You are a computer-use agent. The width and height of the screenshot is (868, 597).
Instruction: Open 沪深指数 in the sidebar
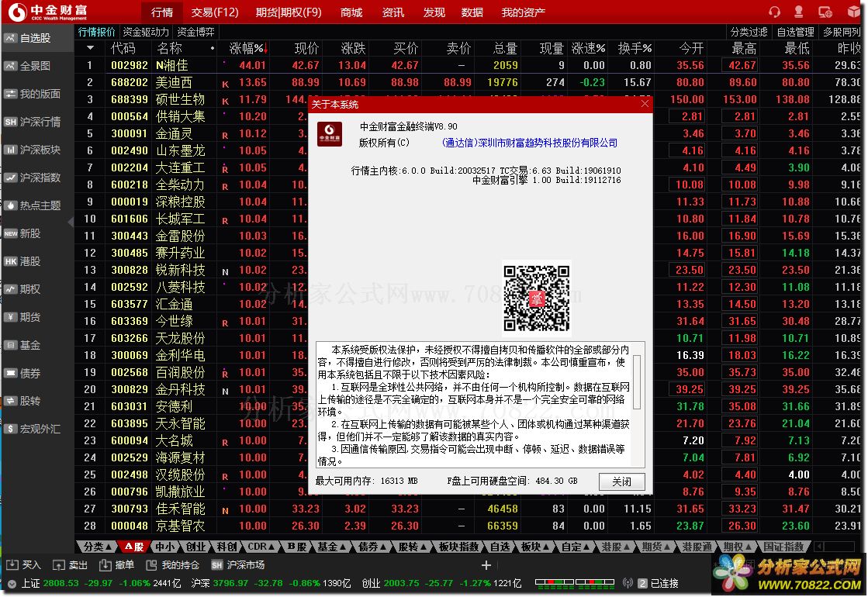pos(36,178)
